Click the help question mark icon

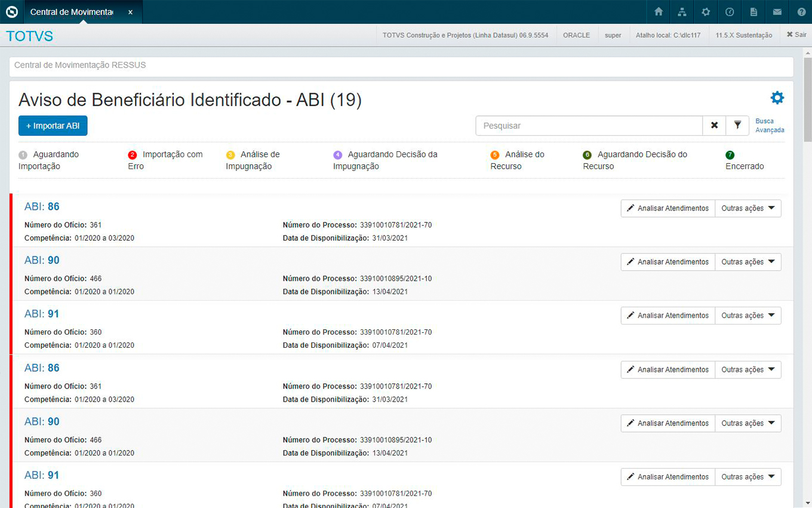pos(801,12)
